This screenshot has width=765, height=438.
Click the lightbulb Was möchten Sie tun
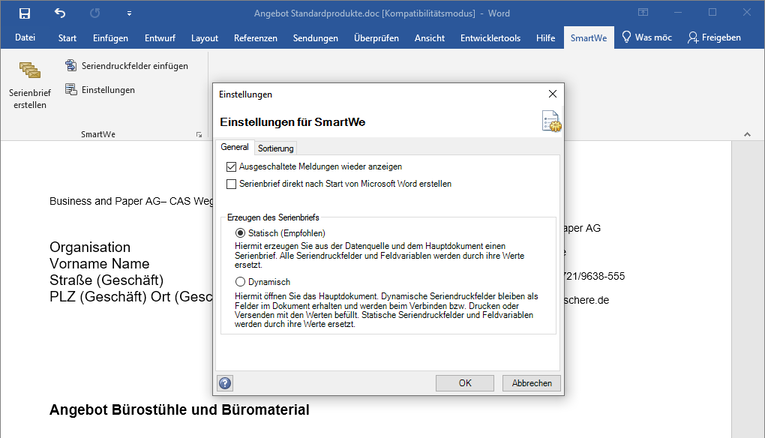(x=627, y=38)
